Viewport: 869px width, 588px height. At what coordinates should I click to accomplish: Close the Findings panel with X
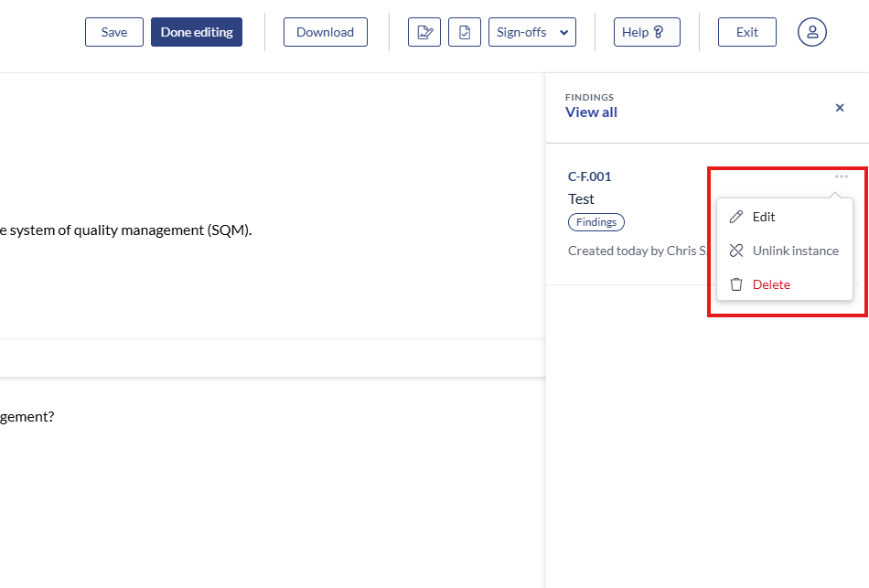coord(840,108)
